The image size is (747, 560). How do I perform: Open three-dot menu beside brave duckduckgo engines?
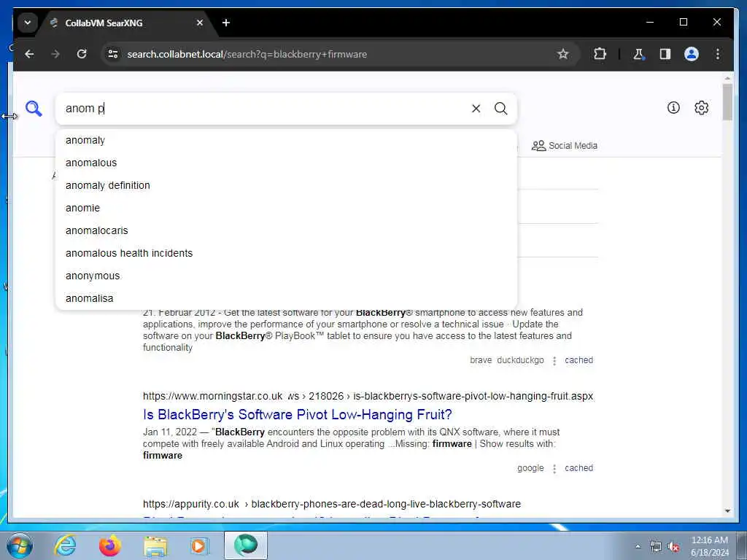[554, 361]
